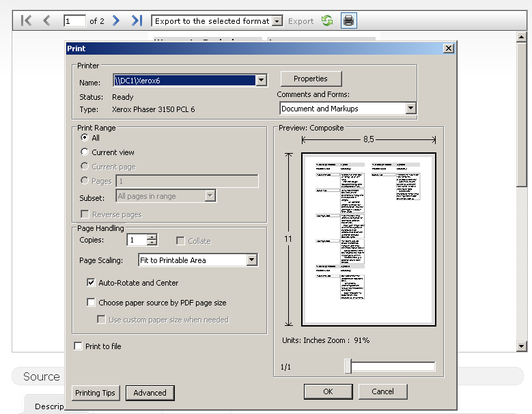Jump to last page arrow

pyautogui.click(x=137, y=20)
